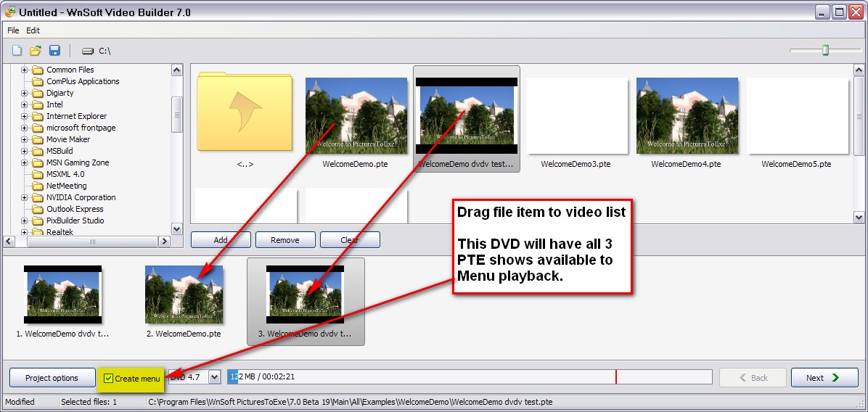Open the File menu
Viewport: 868px width, 412px height.
(x=13, y=30)
